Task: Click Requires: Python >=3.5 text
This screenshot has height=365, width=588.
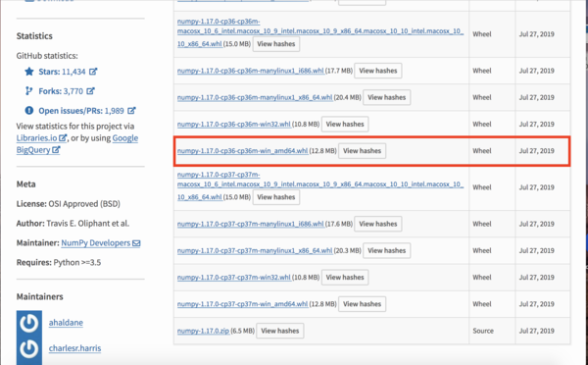Action: (x=59, y=262)
